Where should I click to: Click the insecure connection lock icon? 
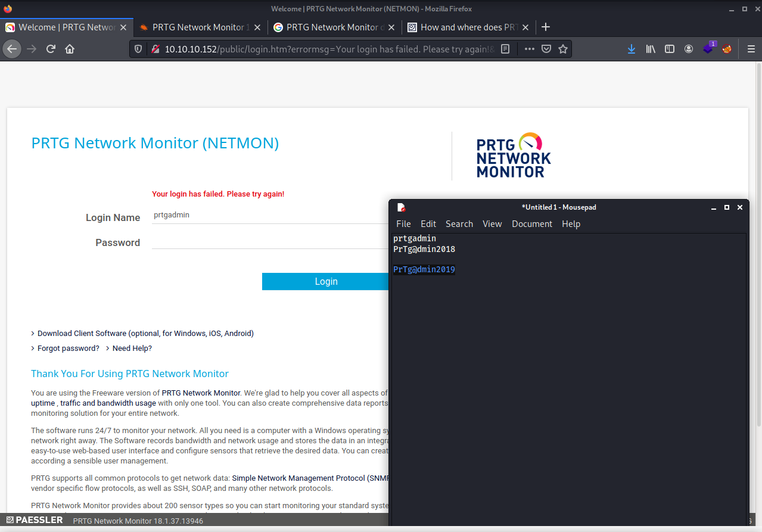point(155,49)
